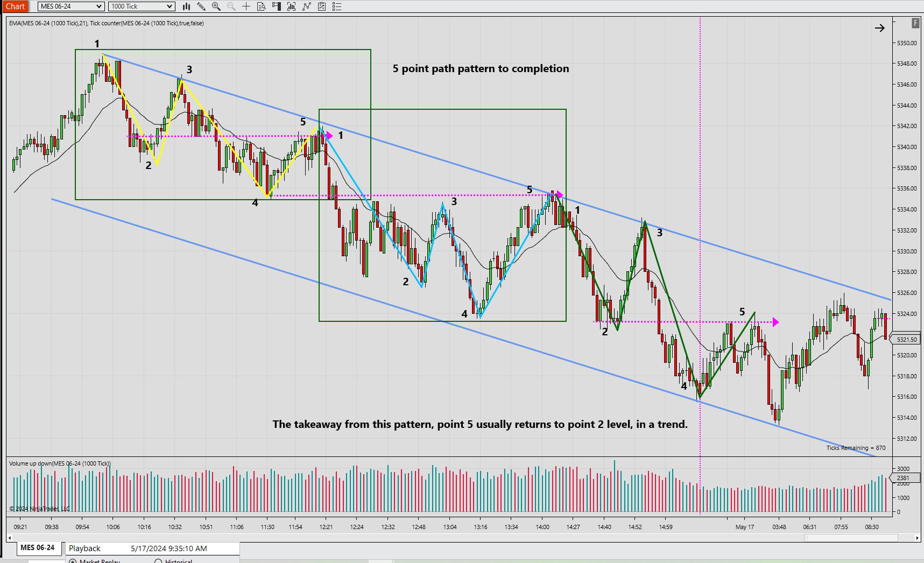
Task: Open the chart properties icon
Action: [322, 6]
